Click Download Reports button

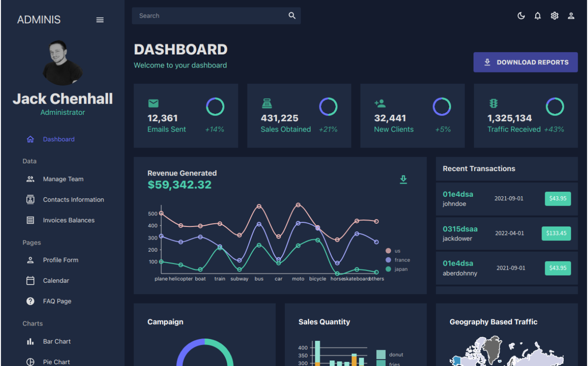(525, 62)
